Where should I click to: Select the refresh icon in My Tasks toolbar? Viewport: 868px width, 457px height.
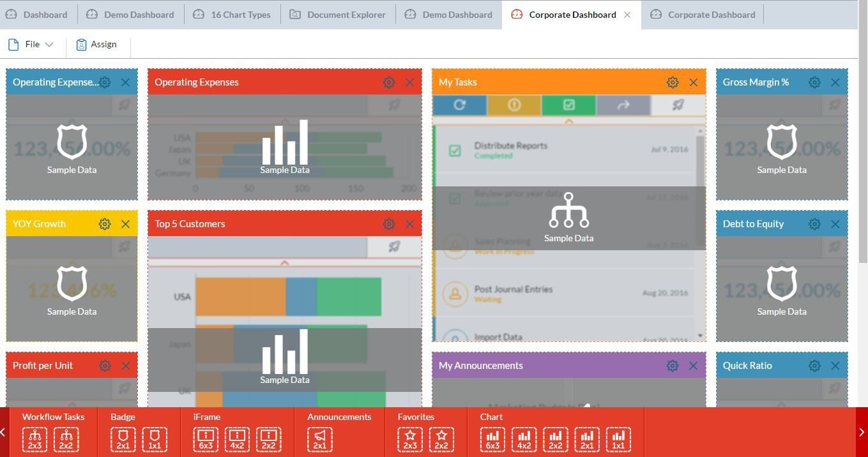(459, 105)
